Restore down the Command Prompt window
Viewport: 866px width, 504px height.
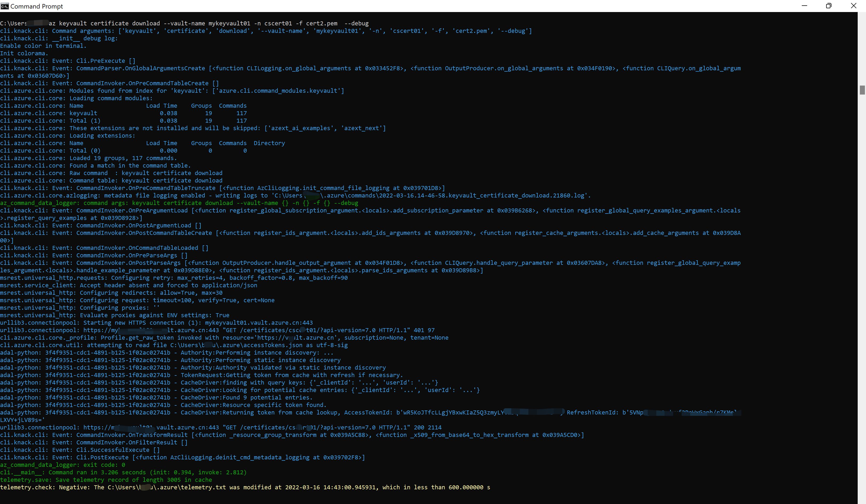coord(829,6)
